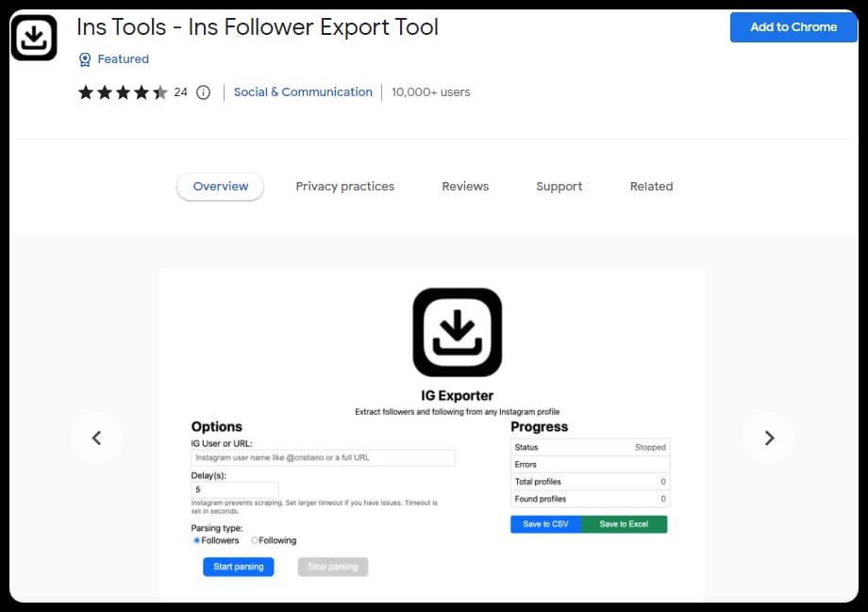Open the Social & Communication category link
The image size is (868, 612).
pyautogui.click(x=303, y=91)
